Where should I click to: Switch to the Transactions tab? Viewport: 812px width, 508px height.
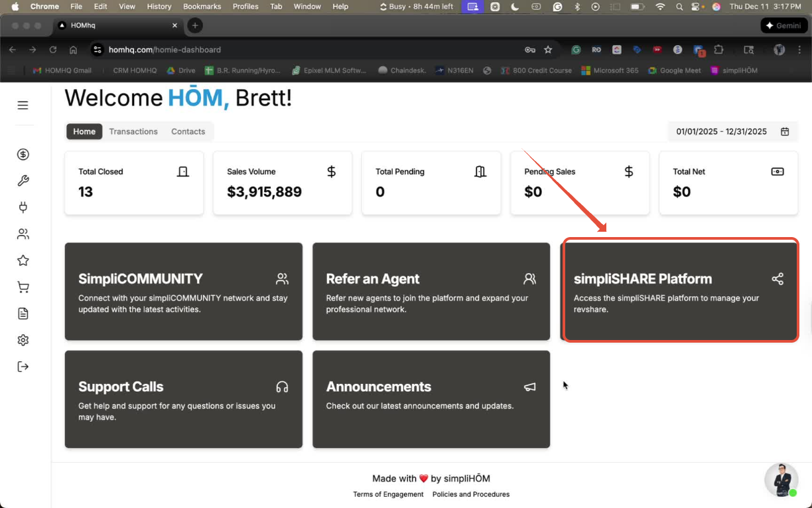point(133,131)
